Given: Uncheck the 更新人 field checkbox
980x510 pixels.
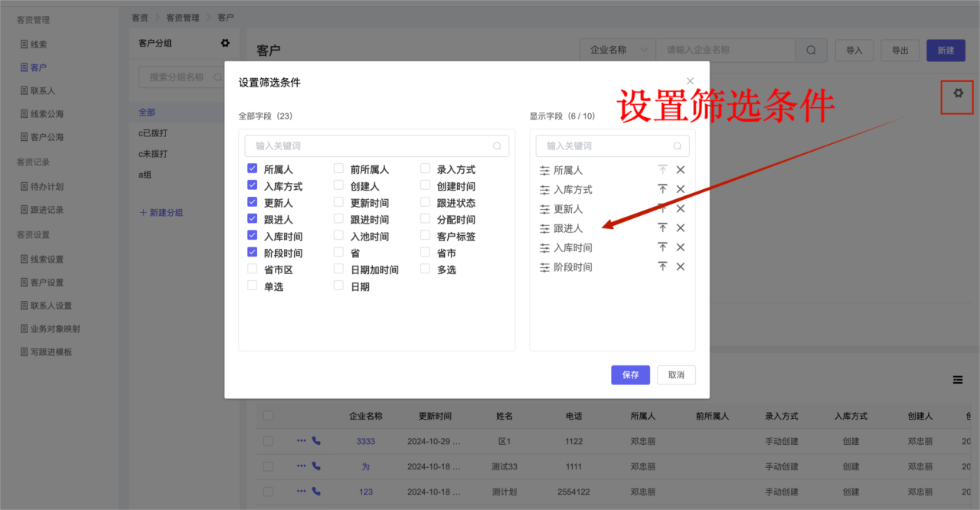Looking at the screenshot, I should [x=252, y=202].
